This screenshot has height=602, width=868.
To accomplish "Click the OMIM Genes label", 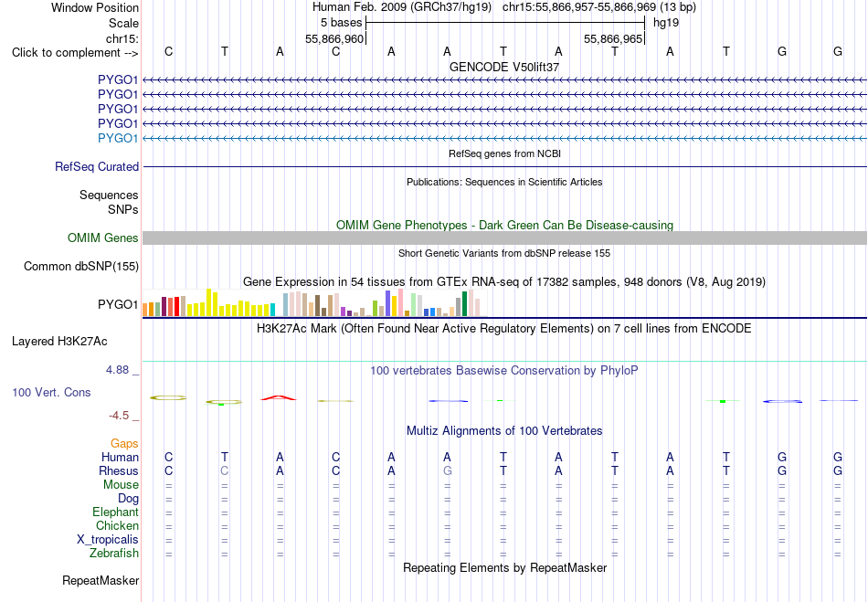I will [102, 238].
